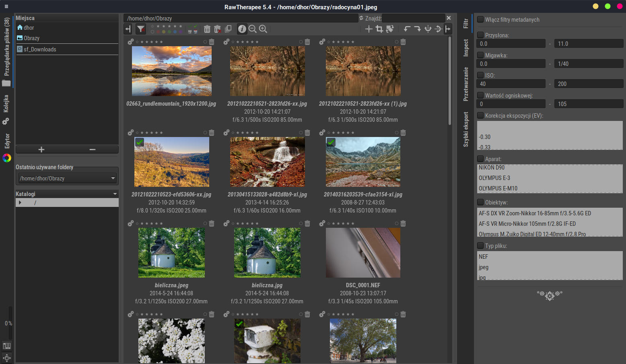Open the Szybki eksport side tab

(x=466, y=129)
